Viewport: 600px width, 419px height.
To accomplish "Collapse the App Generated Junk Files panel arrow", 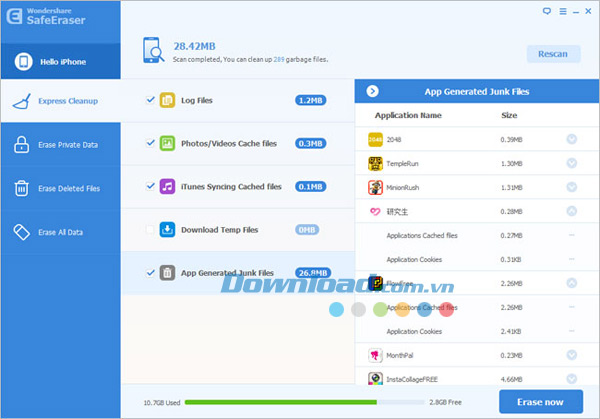I will point(372,91).
